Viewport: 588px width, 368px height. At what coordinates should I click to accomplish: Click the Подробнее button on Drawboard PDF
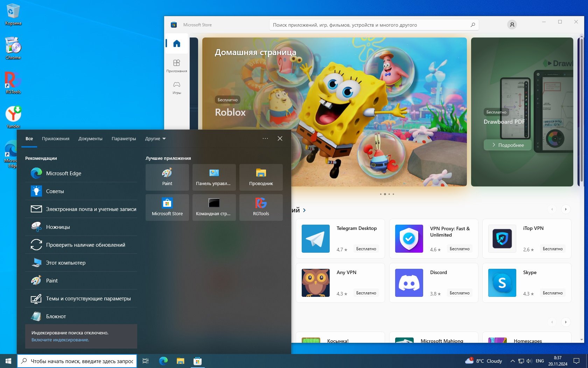coord(507,145)
